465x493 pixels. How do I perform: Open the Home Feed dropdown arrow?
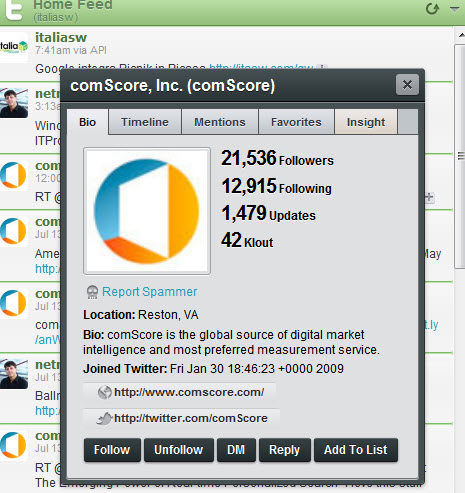pyautogui.click(x=454, y=9)
